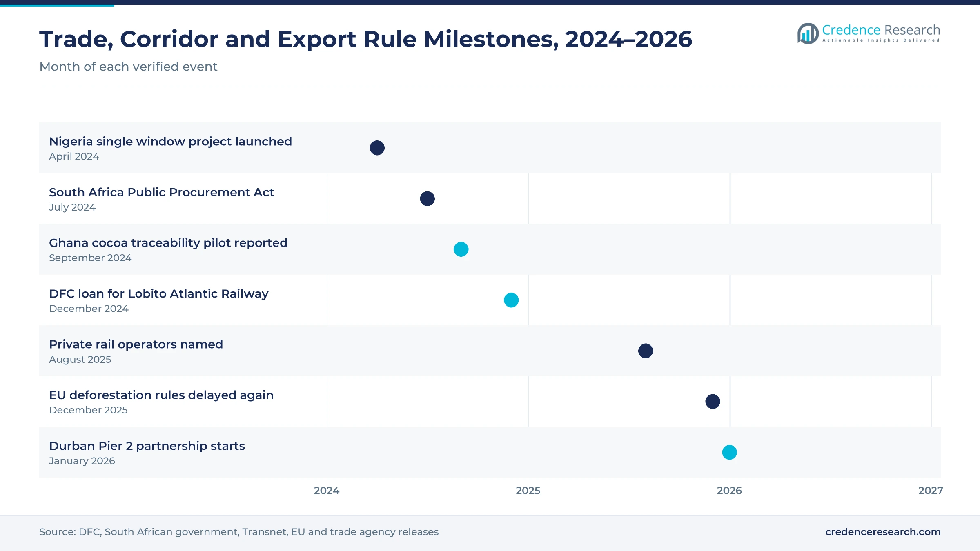Click the Source attribution text in footer
Viewport: 980px width, 551px height.
[239, 532]
